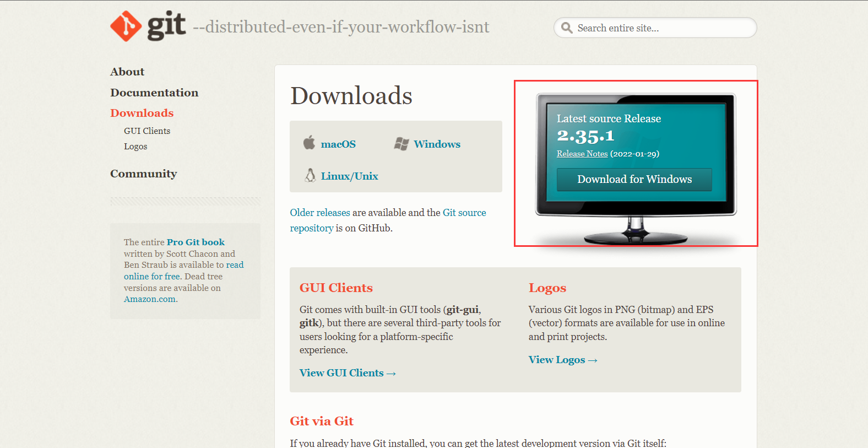Image resolution: width=868 pixels, height=448 pixels.
Task: Click the Git via Git heading
Action: pos(322,421)
